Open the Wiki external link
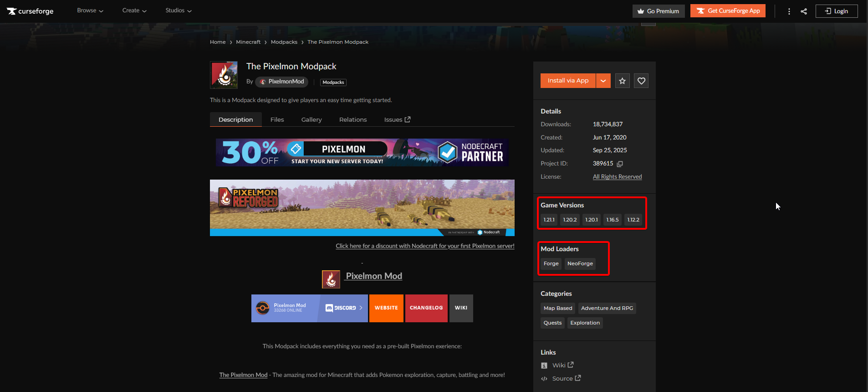The image size is (868, 392). pyautogui.click(x=562, y=365)
